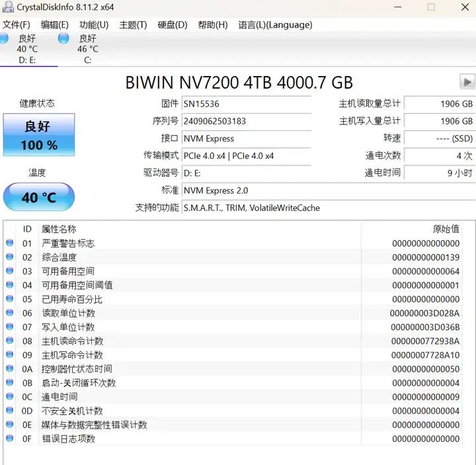Click the interface field NVM Express
The image size is (476, 465).
click(247, 138)
